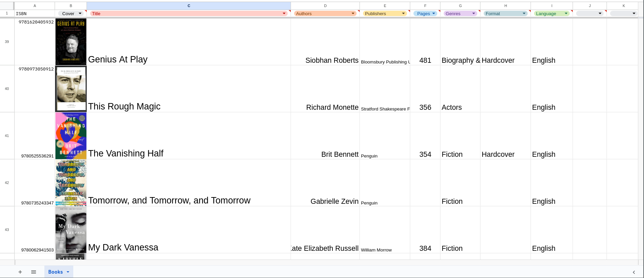This screenshot has height=278, width=644.
Task: Open the all sheets list icon
Action: 34,272
